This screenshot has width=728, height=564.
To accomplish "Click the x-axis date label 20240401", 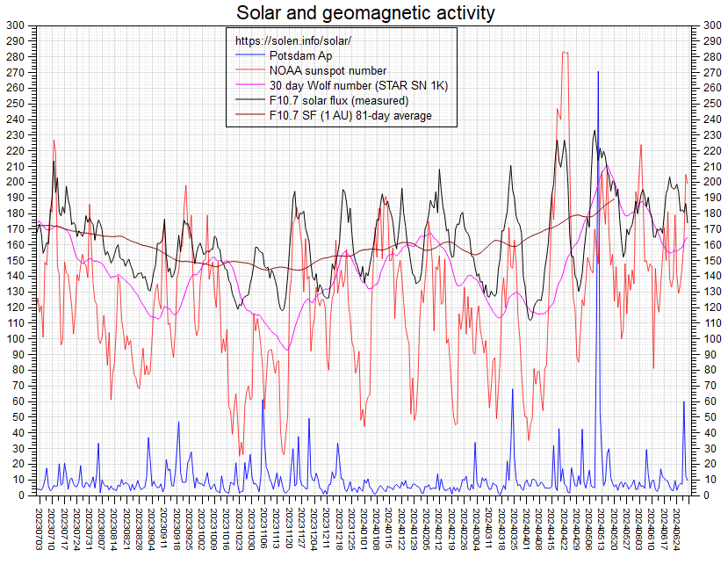I will click(x=525, y=529).
